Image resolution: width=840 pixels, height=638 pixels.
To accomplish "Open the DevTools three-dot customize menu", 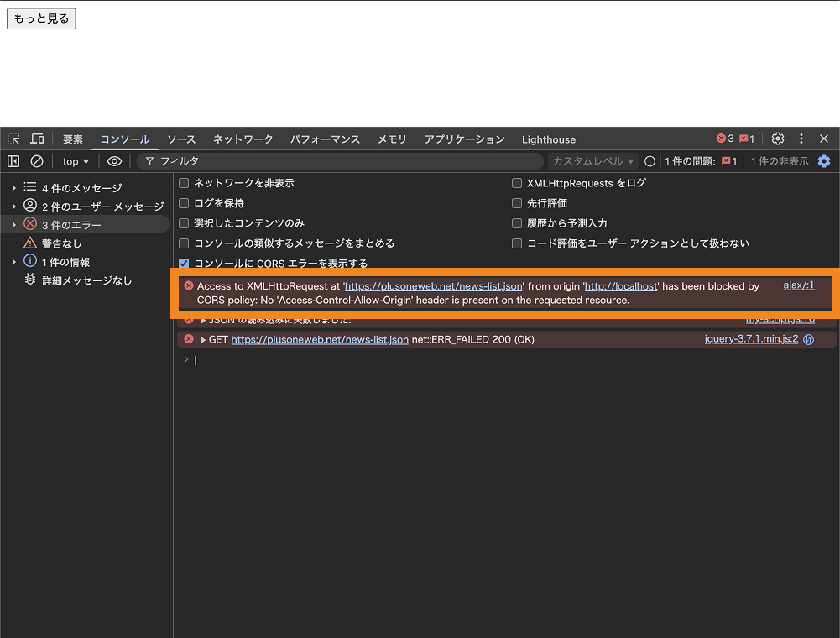I will click(x=801, y=139).
